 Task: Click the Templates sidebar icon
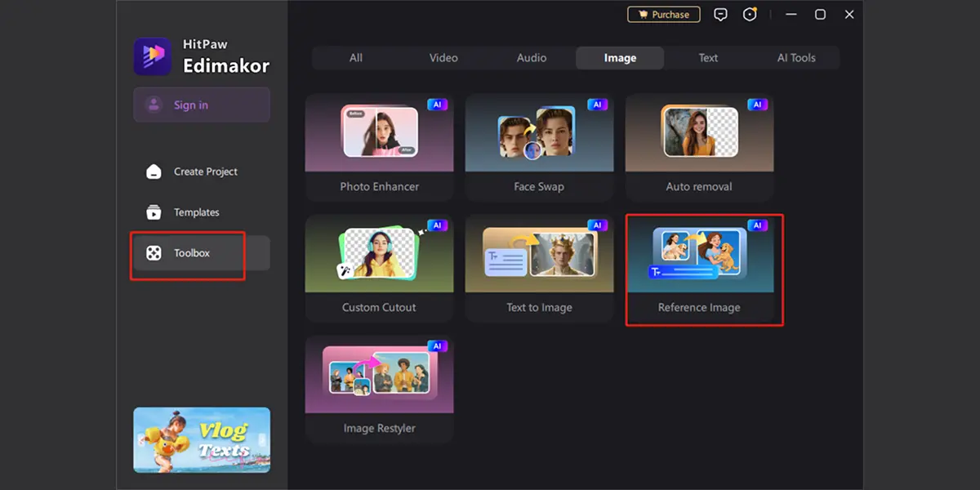(154, 212)
